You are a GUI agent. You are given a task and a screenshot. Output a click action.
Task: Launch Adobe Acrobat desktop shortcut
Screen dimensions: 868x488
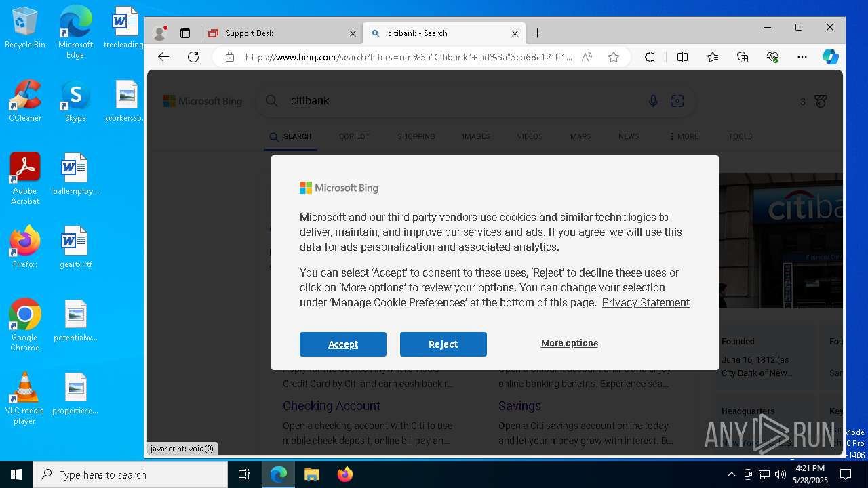pyautogui.click(x=25, y=179)
